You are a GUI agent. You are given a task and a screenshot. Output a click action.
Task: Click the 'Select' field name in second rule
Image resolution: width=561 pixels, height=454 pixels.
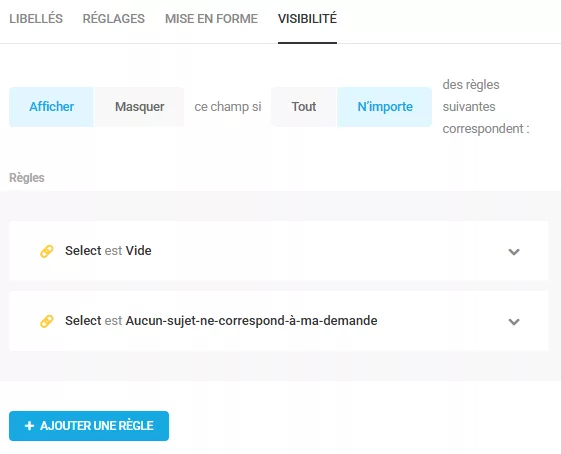click(83, 321)
